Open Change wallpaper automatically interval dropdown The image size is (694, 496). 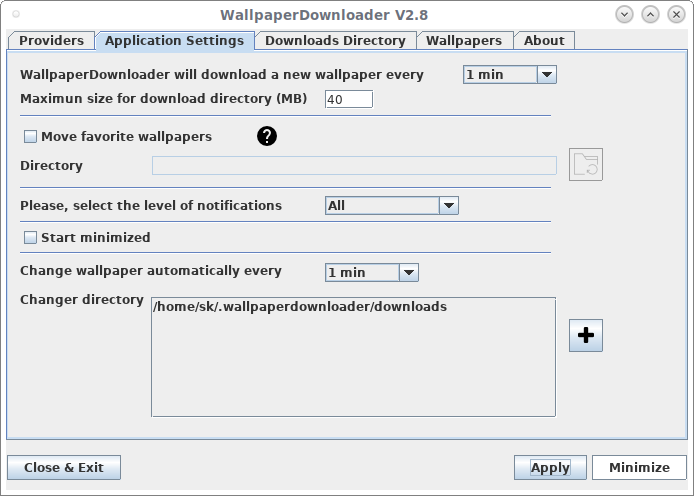[x=372, y=273]
